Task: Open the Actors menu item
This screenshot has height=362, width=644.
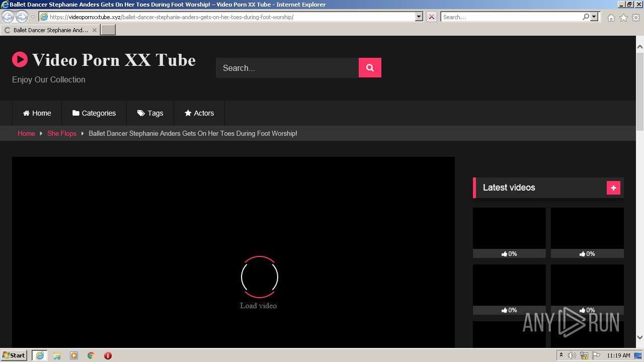Action: click(199, 113)
